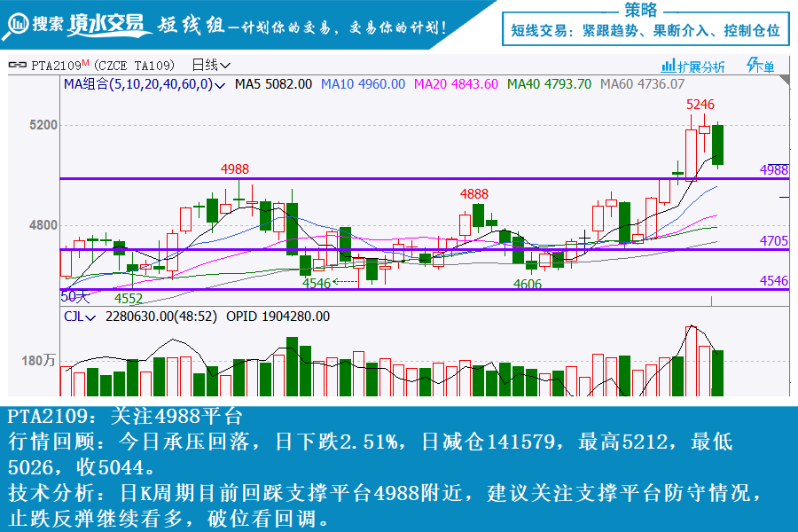Click the 策略 header tab
Screen dimensions: 798x532
(641, 10)
